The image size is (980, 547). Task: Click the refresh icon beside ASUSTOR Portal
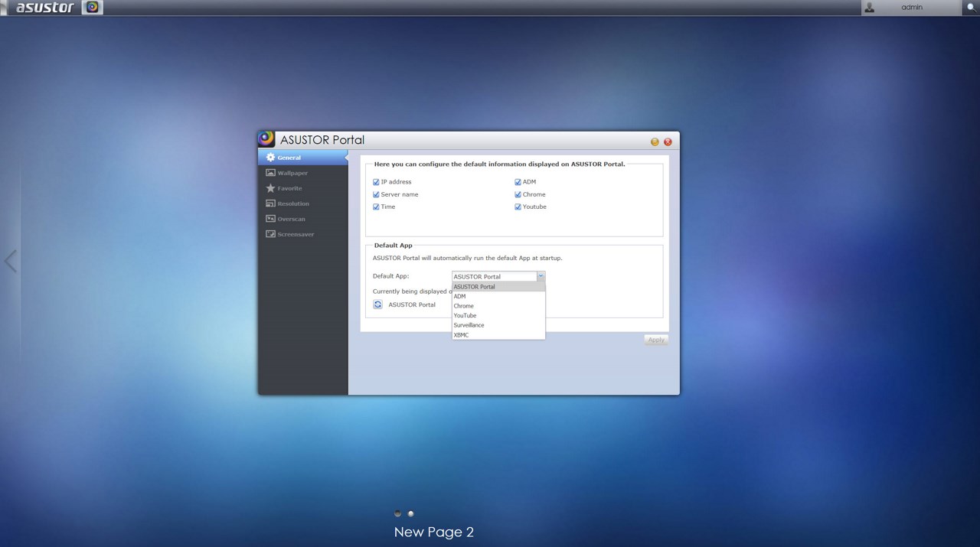pyautogui.click(x=377, y=304)
